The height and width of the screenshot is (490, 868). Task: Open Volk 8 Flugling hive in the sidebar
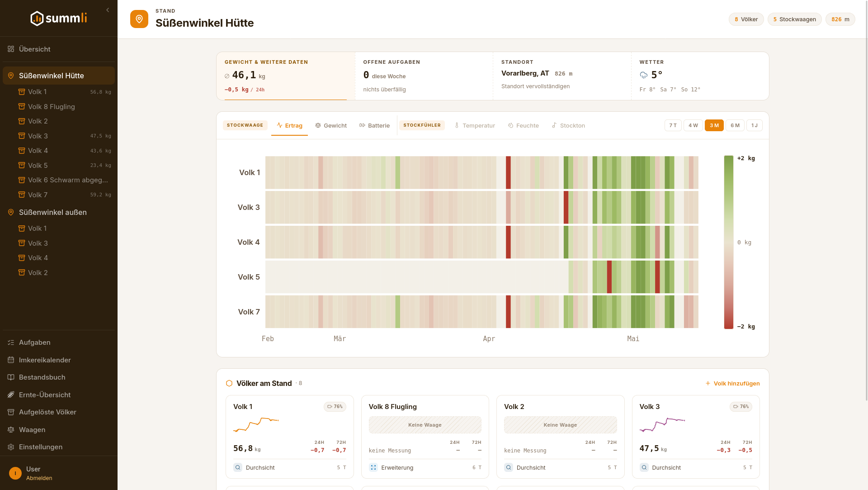65,107
